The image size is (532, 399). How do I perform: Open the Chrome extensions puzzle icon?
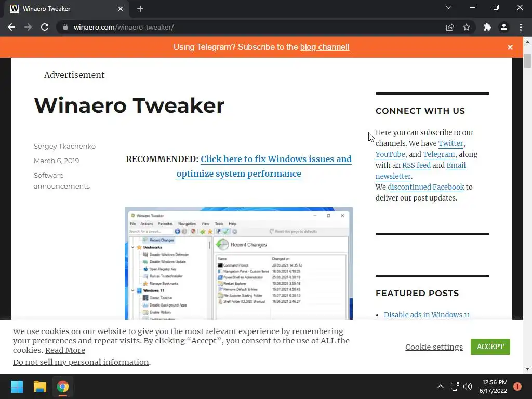[x=487, y=27]
